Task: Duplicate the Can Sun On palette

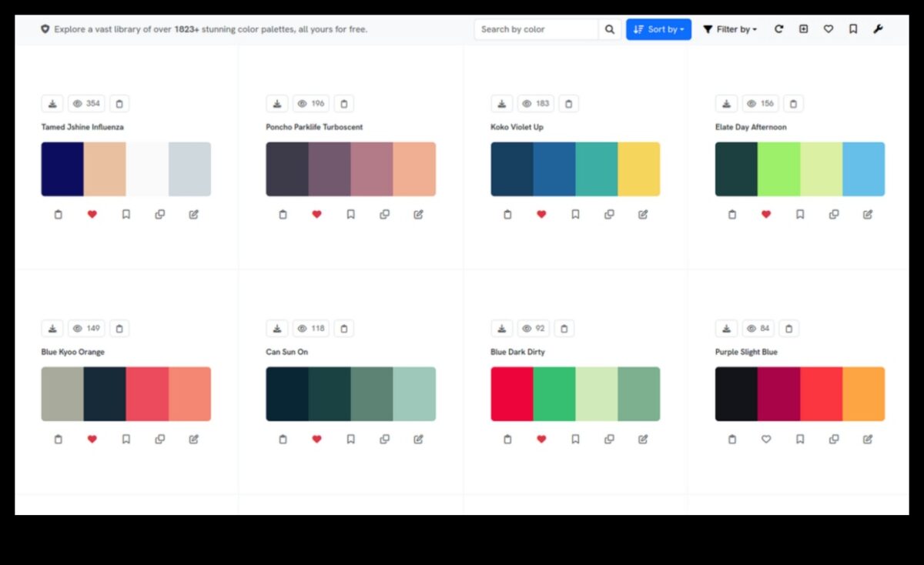Action: 384,440
